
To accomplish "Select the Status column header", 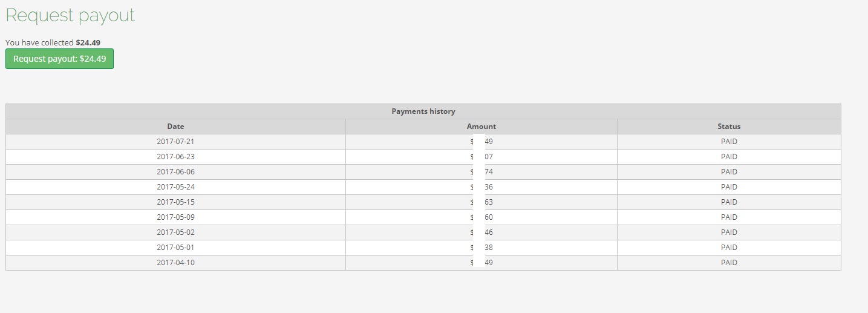I will pyautogui.click(x=729, y=127).
